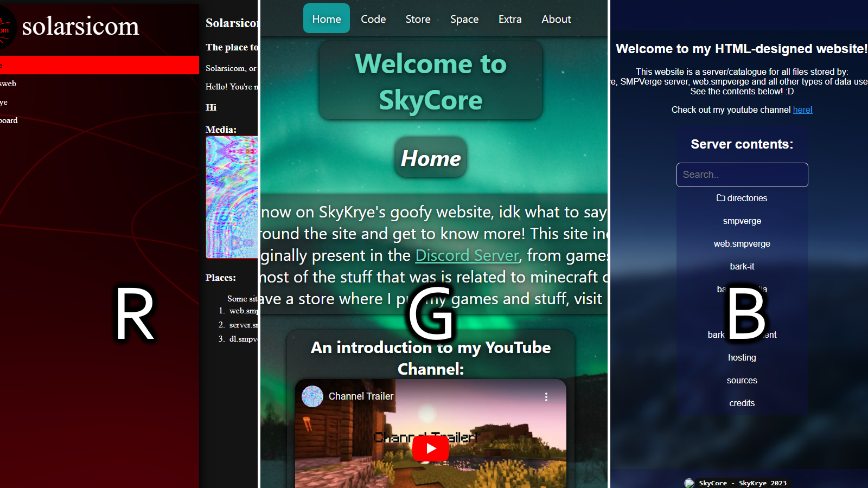Image resolution: width=868 pixels, height=488 pixels.
Task: Open the video's three-dot more options menu
Action: [546, 397]
